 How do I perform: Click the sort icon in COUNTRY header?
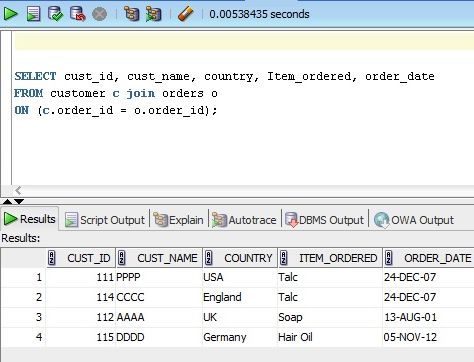point(209,258)
